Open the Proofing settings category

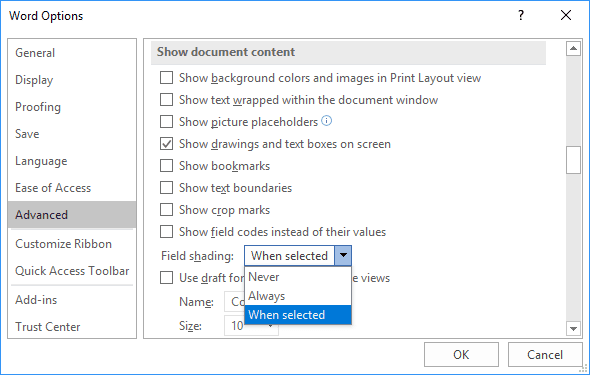pyautogui.click(x=72, y=107)
